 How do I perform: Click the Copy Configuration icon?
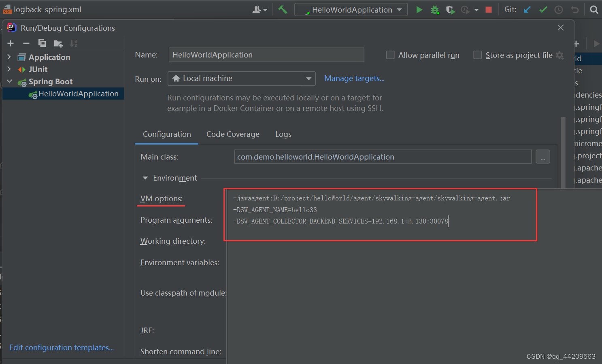click(42, 43)
